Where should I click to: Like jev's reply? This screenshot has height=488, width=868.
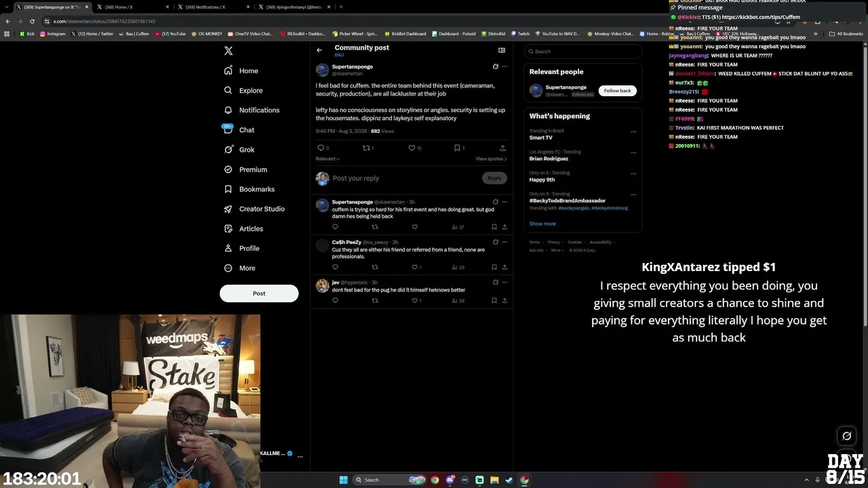coord(414,300)
